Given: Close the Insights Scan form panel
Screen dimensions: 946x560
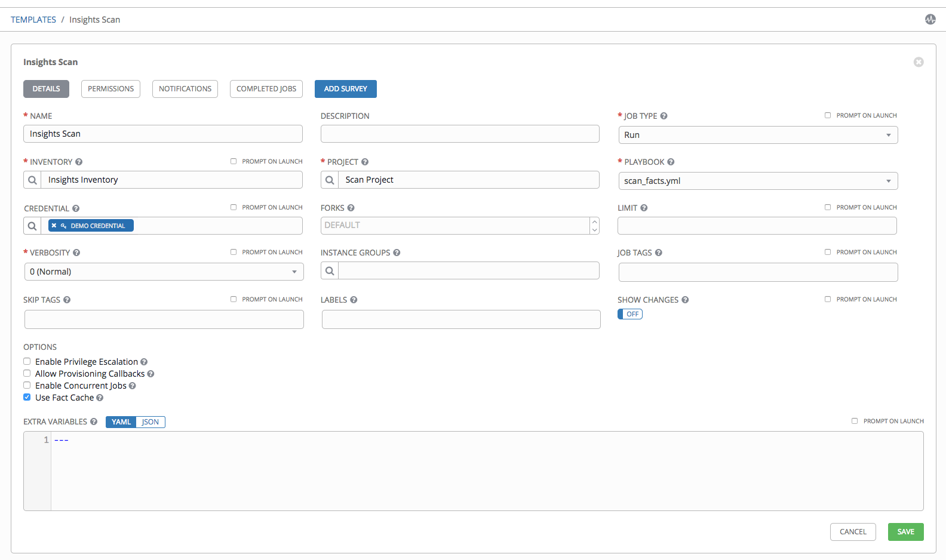Looking at the screenshot, I should pyautogui.click(x=919, y=62).
